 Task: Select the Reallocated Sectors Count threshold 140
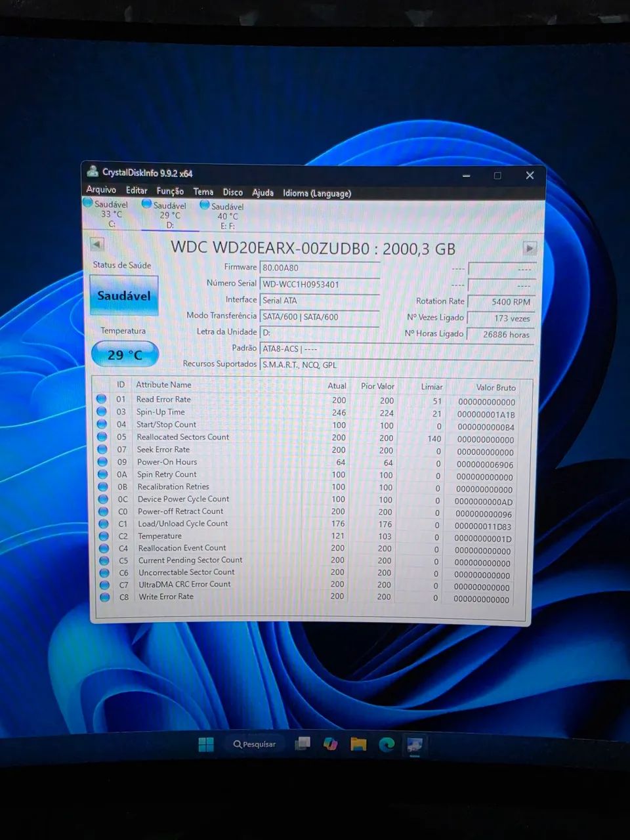[434, 438]
